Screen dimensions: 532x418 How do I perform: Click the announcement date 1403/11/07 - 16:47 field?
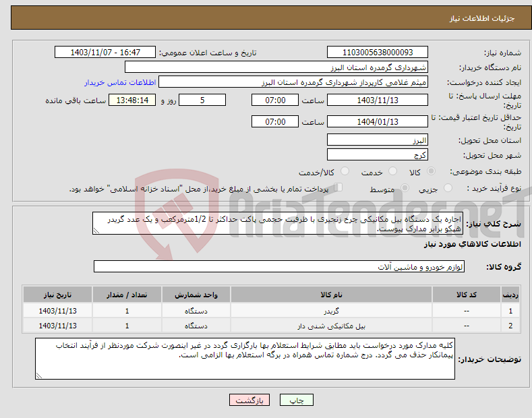point(105,53)
